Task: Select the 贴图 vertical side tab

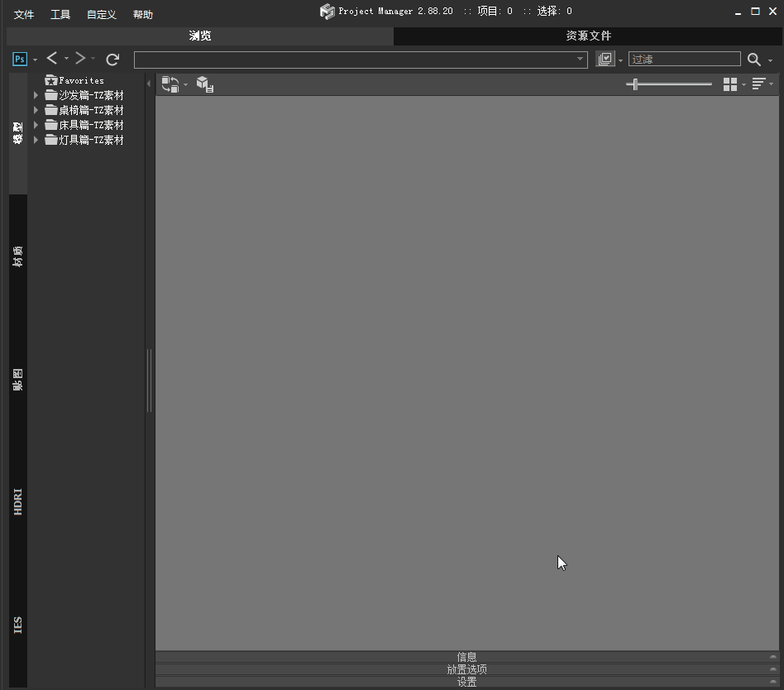Action: pos(18,380)
